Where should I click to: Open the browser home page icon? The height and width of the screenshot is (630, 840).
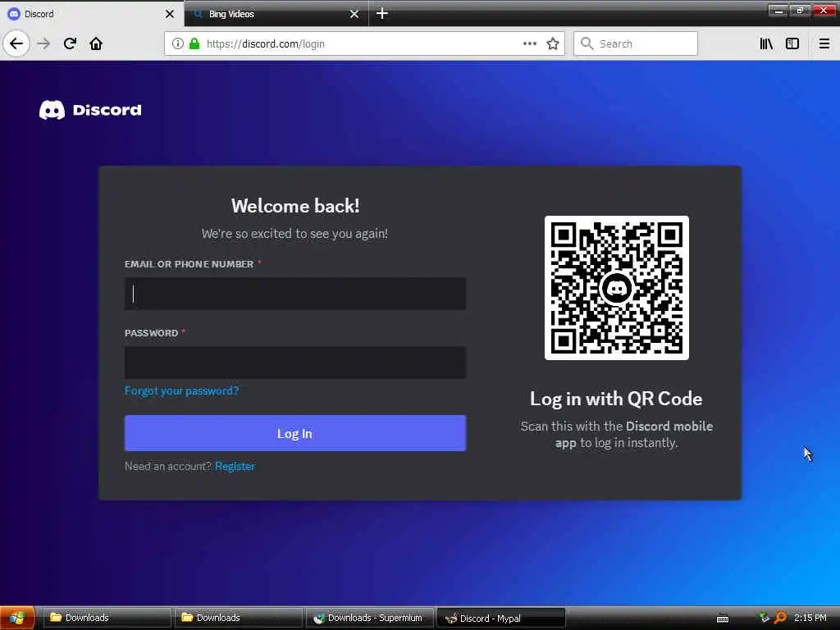pyautogui.click(x=96, y=43)
